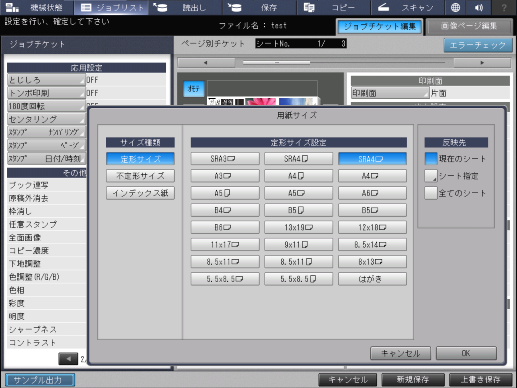This screenshot has height=388, width=517.
Task: Choose A4 landscape paper size
Action: click(x=373, y=176)
